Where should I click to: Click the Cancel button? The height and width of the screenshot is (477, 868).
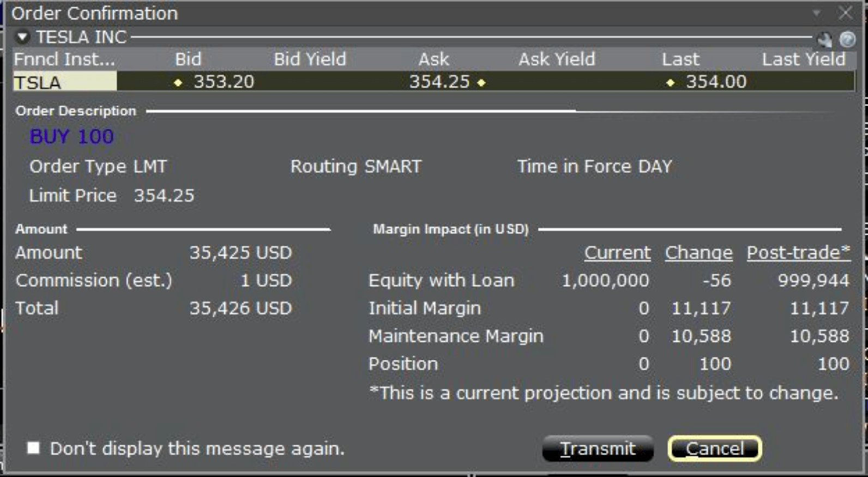[715, 448]
